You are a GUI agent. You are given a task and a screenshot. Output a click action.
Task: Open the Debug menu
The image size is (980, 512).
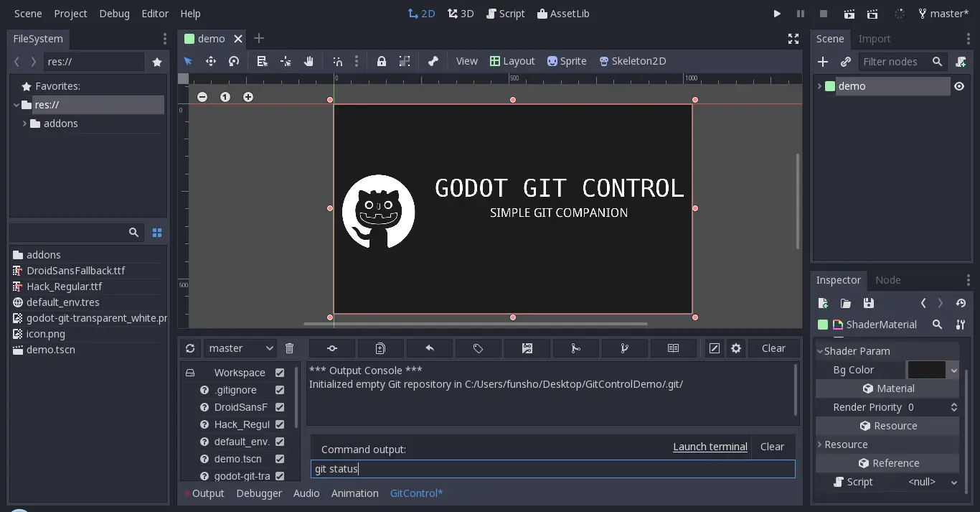(x=115, y=14)
